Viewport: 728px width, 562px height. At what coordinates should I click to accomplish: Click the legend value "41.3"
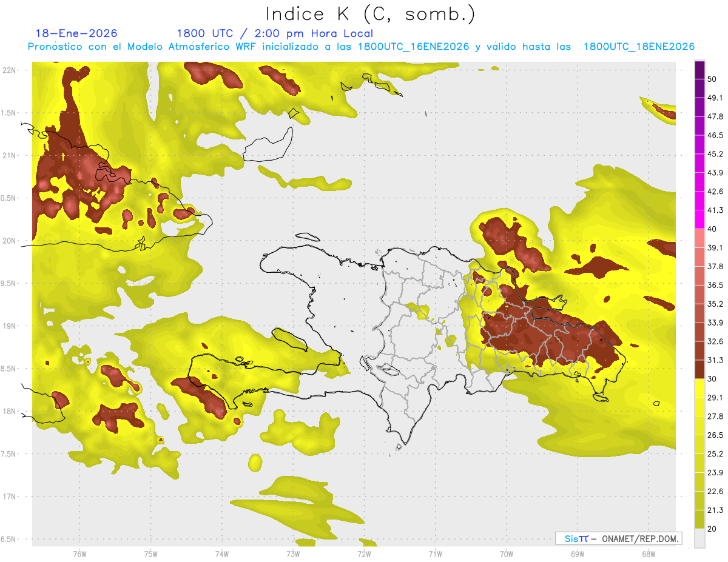(715, 210)
